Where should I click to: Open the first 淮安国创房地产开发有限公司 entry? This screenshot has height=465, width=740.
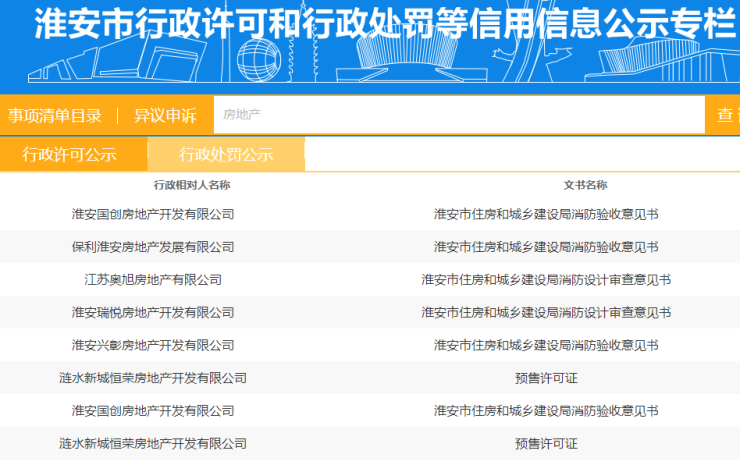point(153,214)
